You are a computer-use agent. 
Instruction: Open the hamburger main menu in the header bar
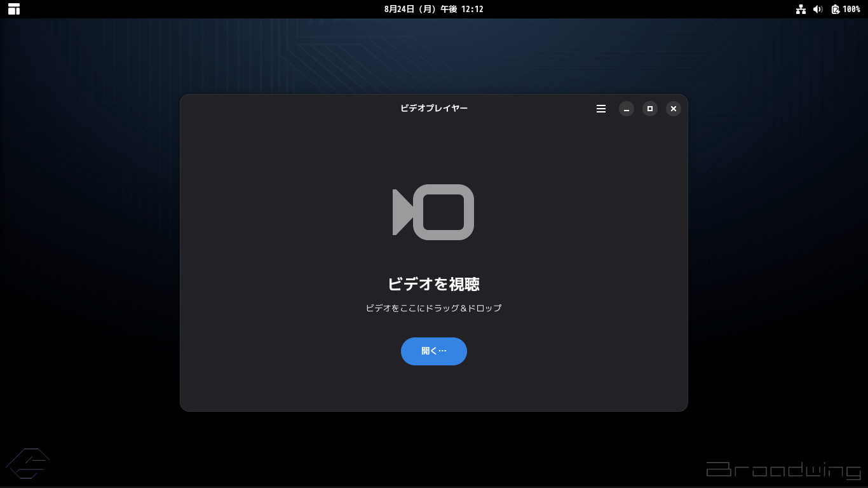click(601, 109)
